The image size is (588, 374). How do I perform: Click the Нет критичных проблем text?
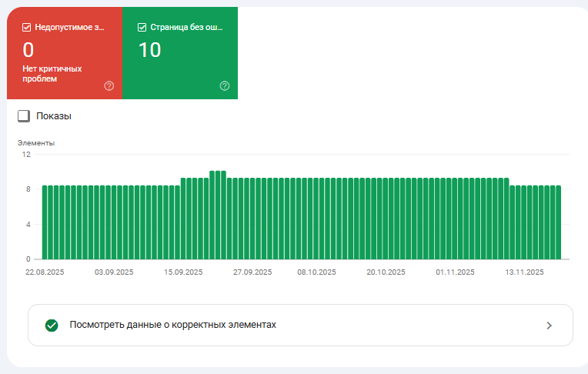click(52, 74)
